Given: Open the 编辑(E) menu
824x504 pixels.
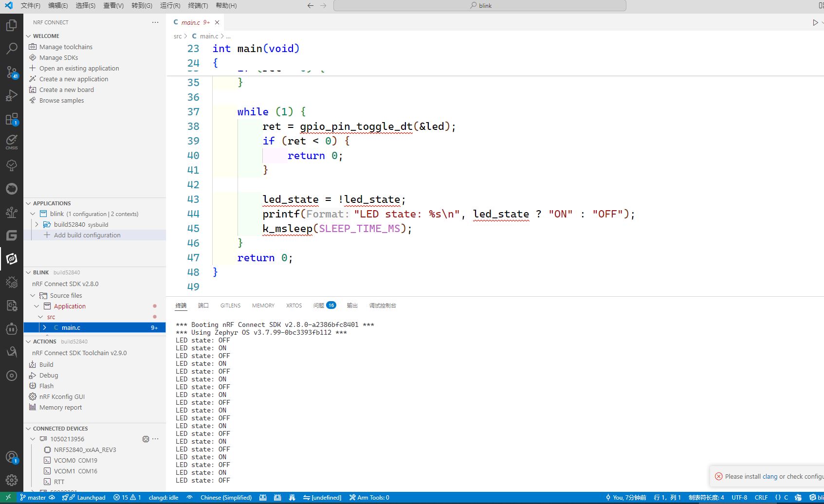Looking at the screenshot, I should 58,5.
